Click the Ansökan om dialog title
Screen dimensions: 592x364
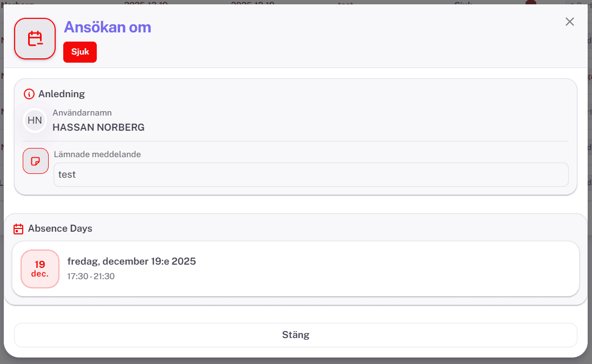pyautogui.click(x=108, y=27)
